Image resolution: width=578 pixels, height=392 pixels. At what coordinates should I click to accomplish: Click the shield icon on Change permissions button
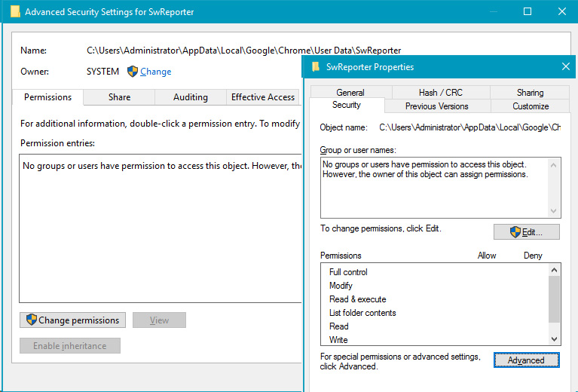[32, 320]
